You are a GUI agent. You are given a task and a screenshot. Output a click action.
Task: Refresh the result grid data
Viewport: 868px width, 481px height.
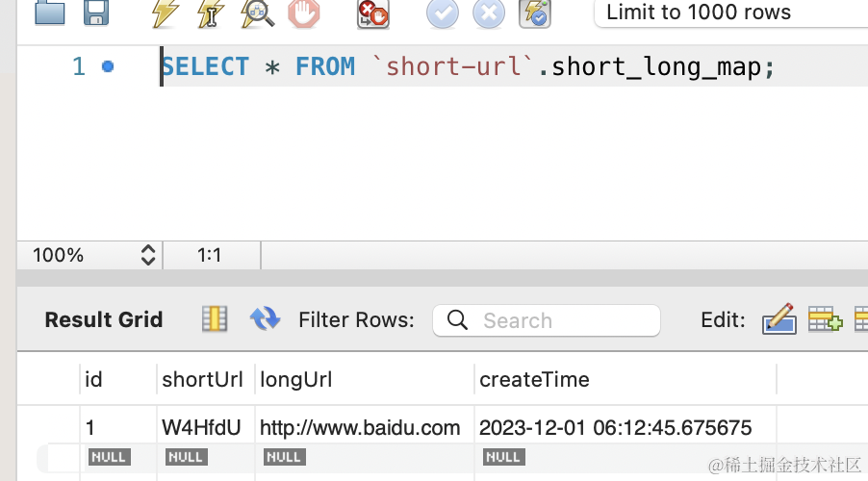(265, 318)
